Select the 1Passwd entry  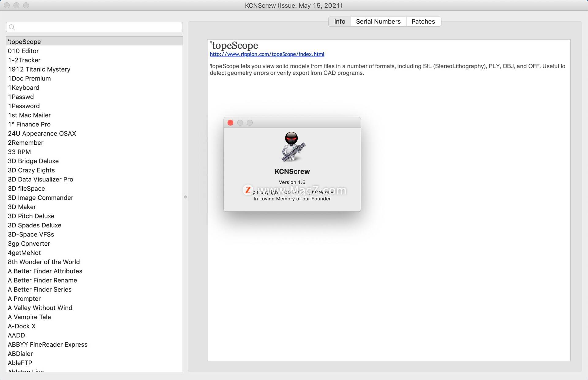coord(94,97)
